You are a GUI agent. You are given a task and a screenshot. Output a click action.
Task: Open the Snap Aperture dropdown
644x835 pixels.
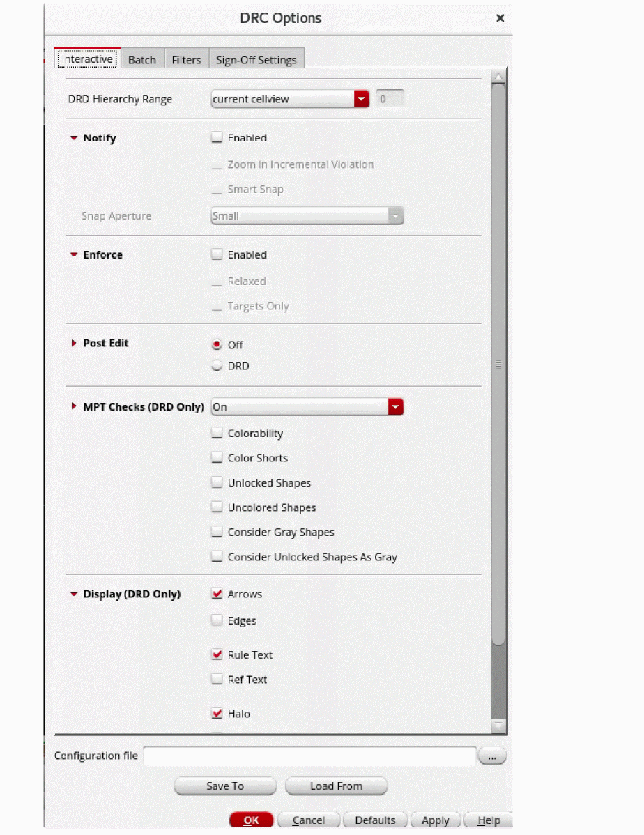point(307,215)
